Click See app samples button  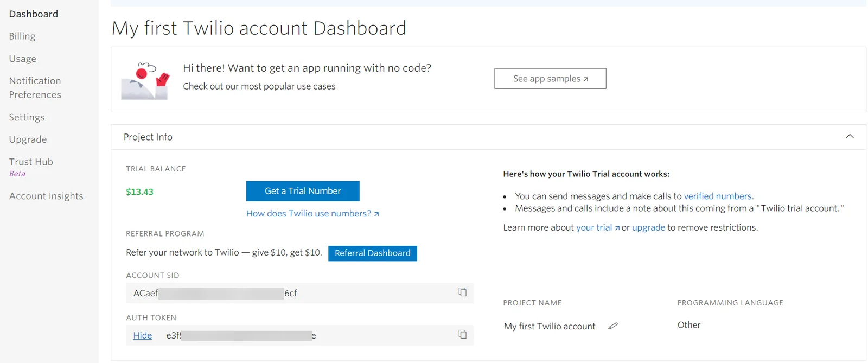[550, 79]
